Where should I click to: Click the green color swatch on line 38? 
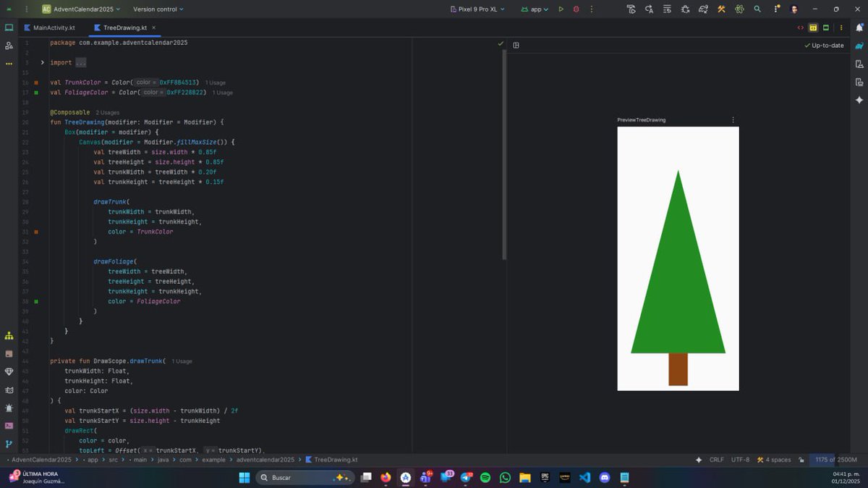point(36,301)
